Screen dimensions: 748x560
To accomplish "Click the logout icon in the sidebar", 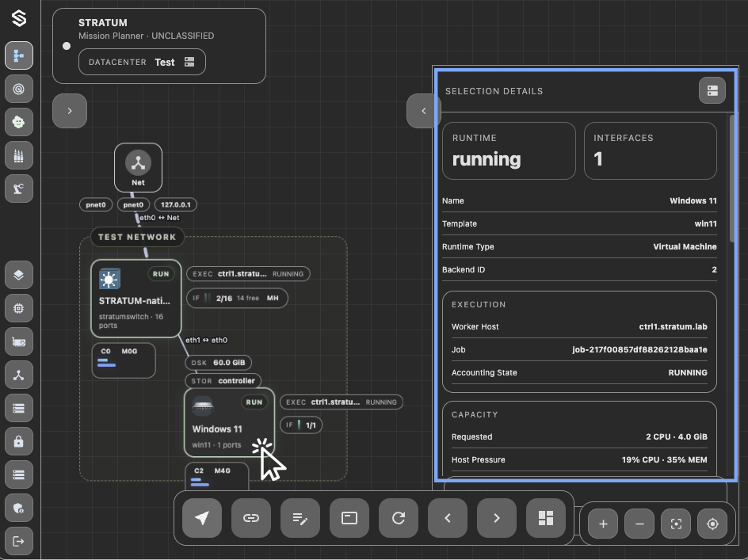I will click(19, 542).
